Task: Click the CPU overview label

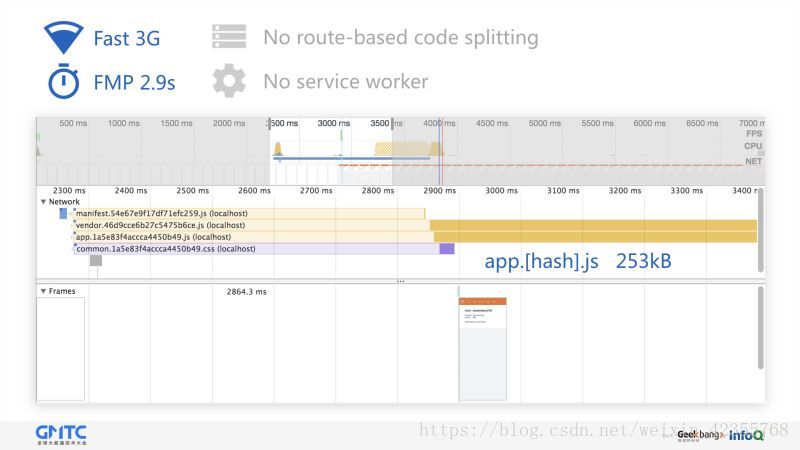Action: pos(753,146)
